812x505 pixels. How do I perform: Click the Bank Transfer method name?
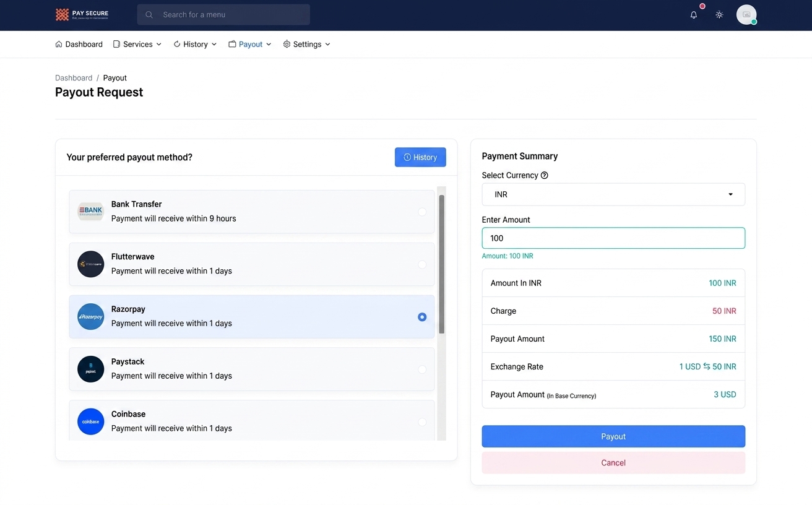pos(137,204)
